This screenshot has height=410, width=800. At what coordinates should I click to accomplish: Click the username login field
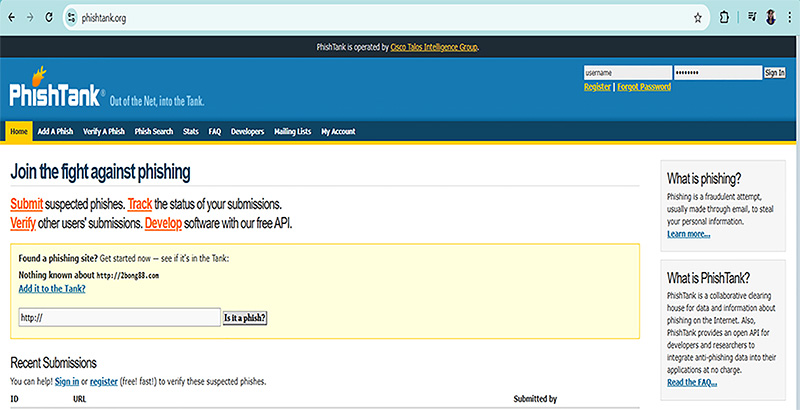pos(628,73)
